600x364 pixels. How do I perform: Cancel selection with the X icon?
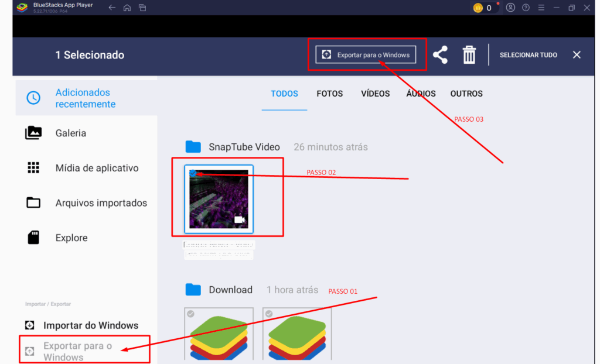(x=577, y=54)
